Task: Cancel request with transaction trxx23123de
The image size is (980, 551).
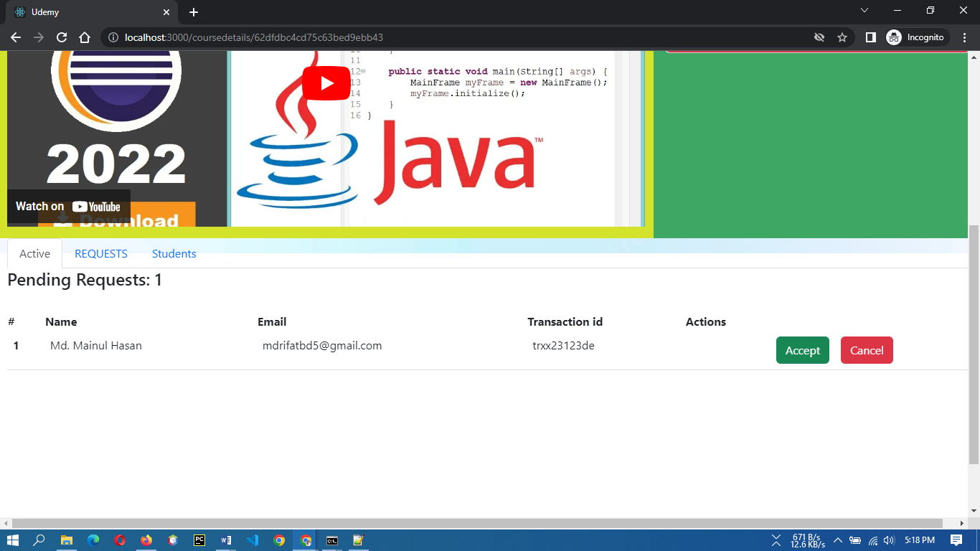Action: (x=867, y=350)
